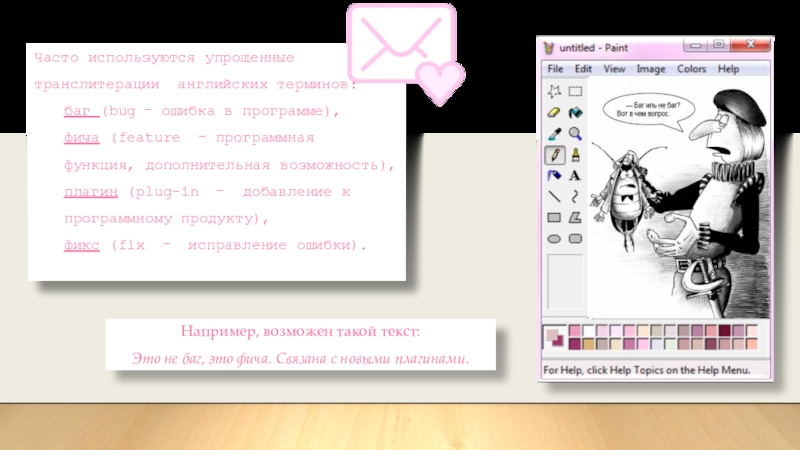Pick the golden tan palette swatch
Screen dimensions: 800x450
(588, 344)
